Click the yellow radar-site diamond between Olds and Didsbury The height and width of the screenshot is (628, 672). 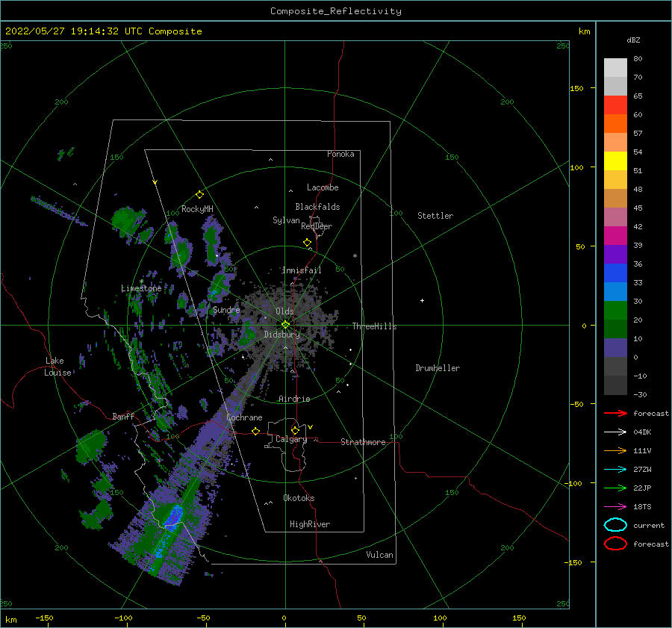[285, 325]
